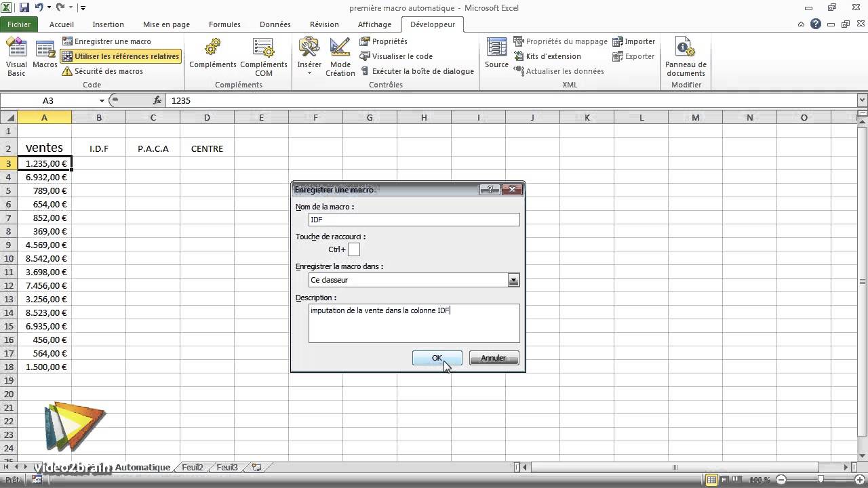
Task: Save workbook from quick access toolbar
Action: click(x=24, y=7)
